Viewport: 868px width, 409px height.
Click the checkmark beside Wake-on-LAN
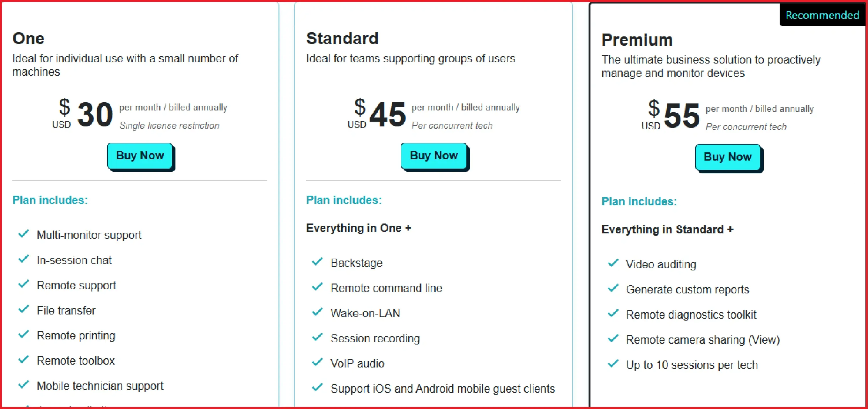click(x=317, y=312)
